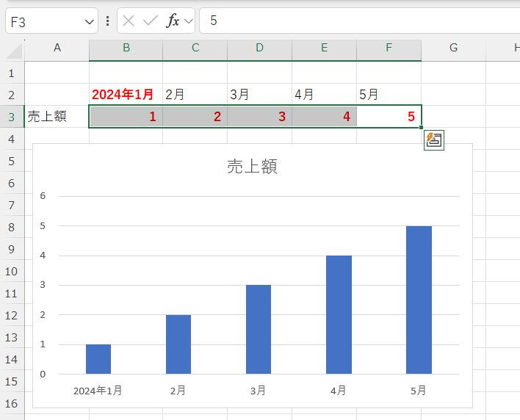Click cell A3 labeled 売上額
The width and height of the screenshot is (520, 420).
click(57, 117)
